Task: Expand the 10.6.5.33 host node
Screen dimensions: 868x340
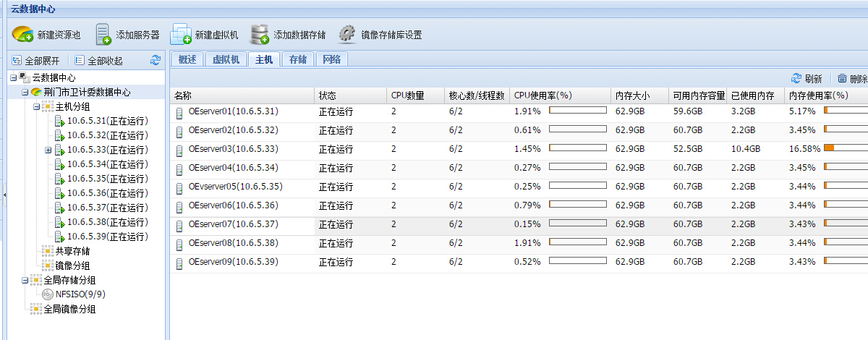Action: pyautogui.click(x=48, y=150)
